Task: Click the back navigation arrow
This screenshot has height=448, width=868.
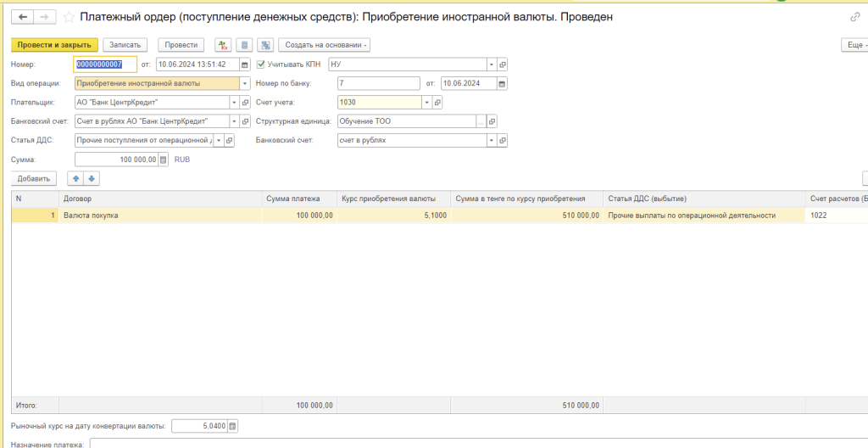Action: point(22,17)
